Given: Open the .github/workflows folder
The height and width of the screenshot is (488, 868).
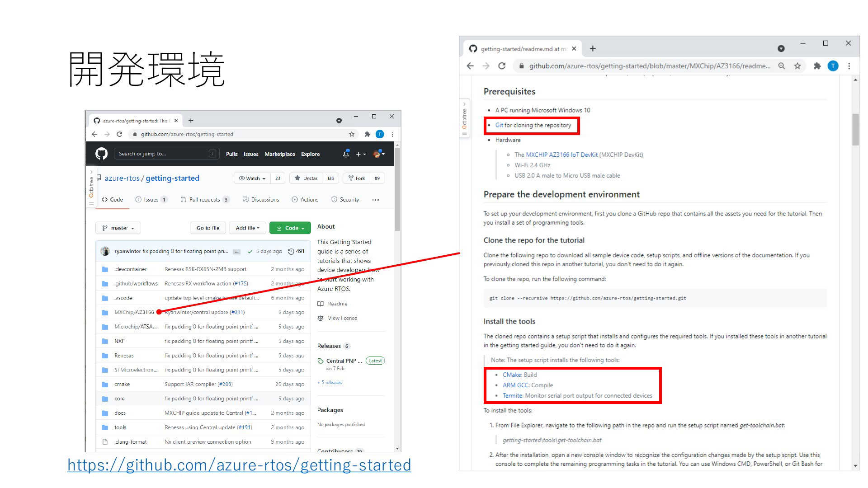Looking at the screenshot, I should click(x=136, y=284).
